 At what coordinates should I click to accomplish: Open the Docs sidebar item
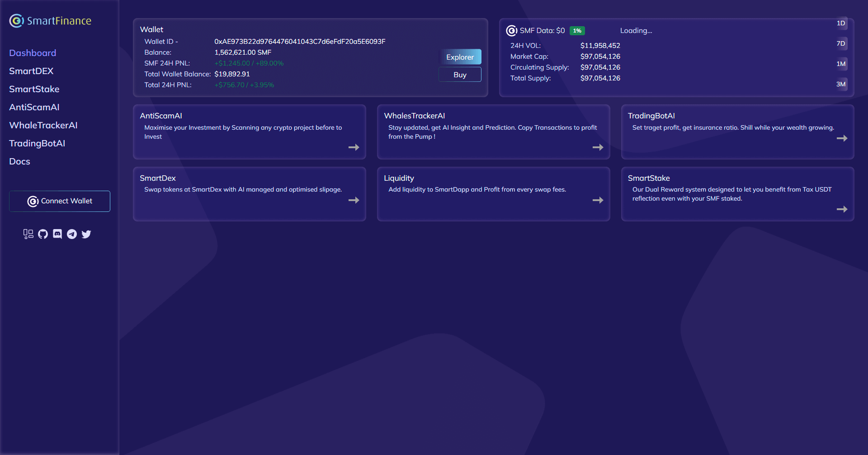(x=19, y=161)
